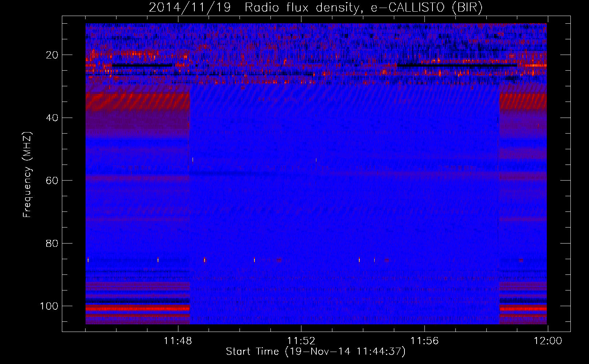Click the 'Start Time (19-Nov-14 11:44:37)' label
The width and height of the screenshot is (589, 364).
(x=316, y=352)
